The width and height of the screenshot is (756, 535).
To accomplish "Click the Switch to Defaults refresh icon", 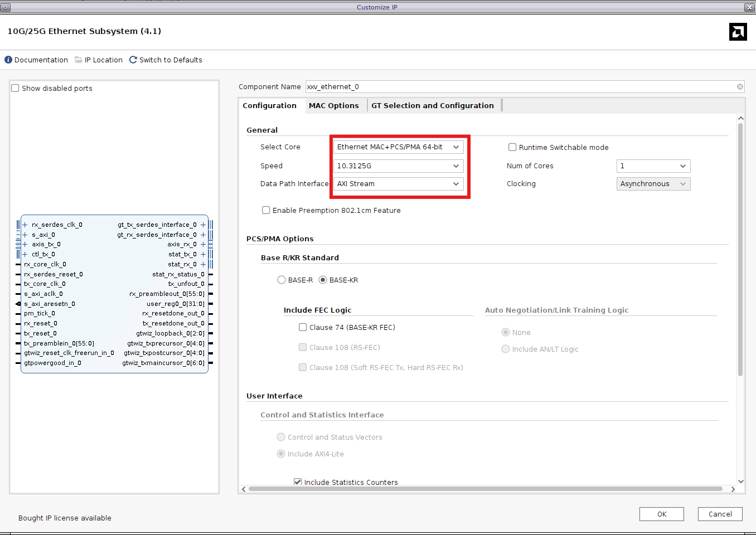I will pos(133,60).
